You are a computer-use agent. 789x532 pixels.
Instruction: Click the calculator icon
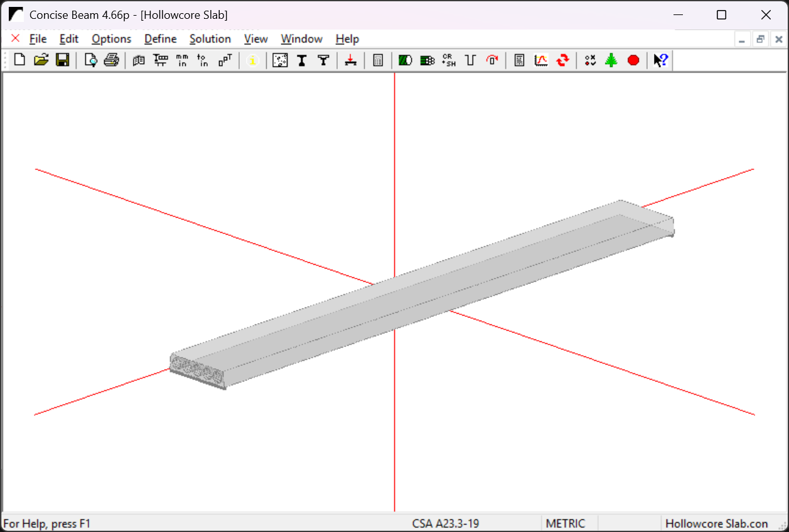coord(378,60)
